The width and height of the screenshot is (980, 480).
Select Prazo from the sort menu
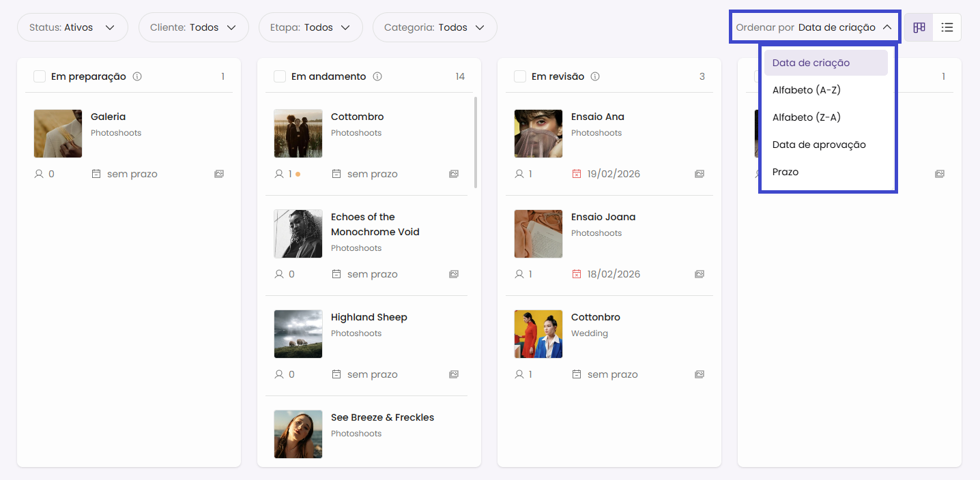[786, 172]
